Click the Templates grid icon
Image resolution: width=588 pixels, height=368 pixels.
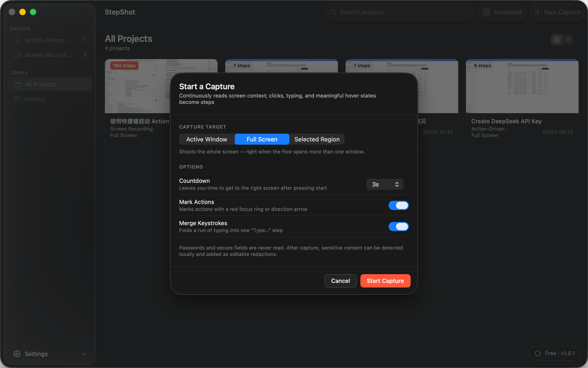(486, 12)
